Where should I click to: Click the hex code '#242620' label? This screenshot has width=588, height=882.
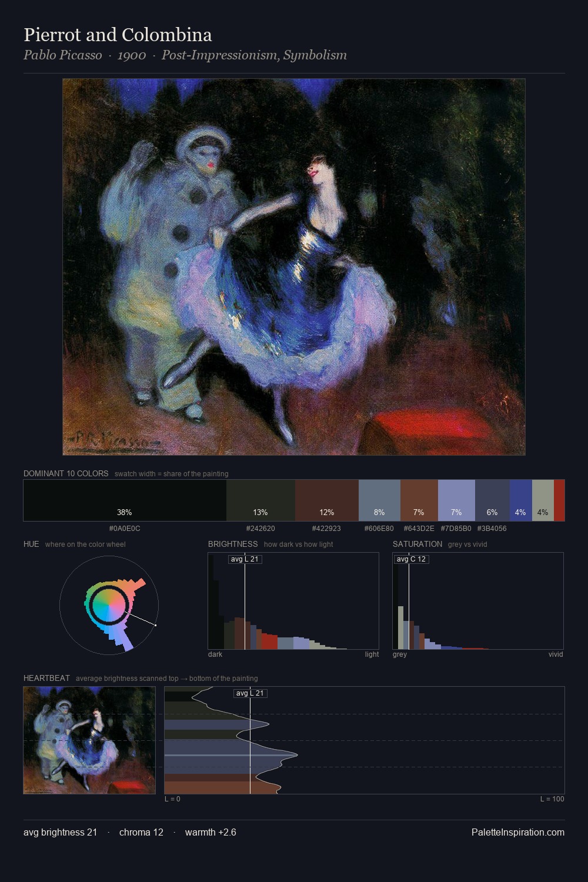click(x=260, y=529)
